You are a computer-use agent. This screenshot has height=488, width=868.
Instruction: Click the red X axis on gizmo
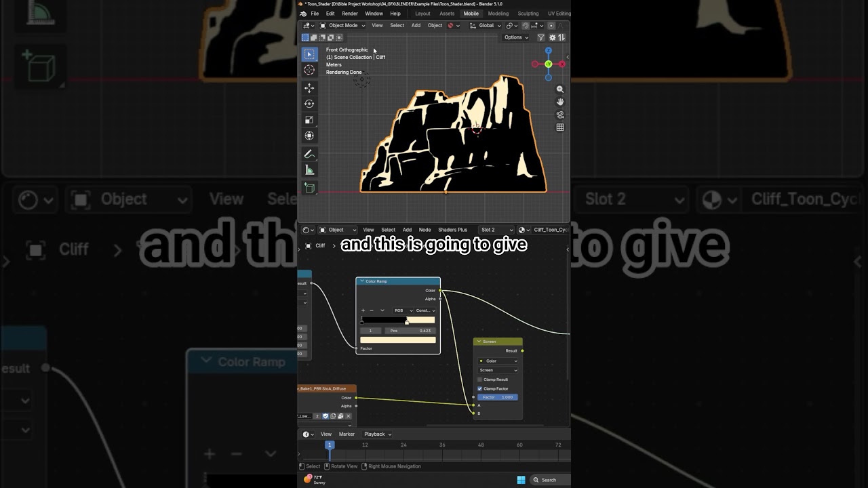pos(562,64)
